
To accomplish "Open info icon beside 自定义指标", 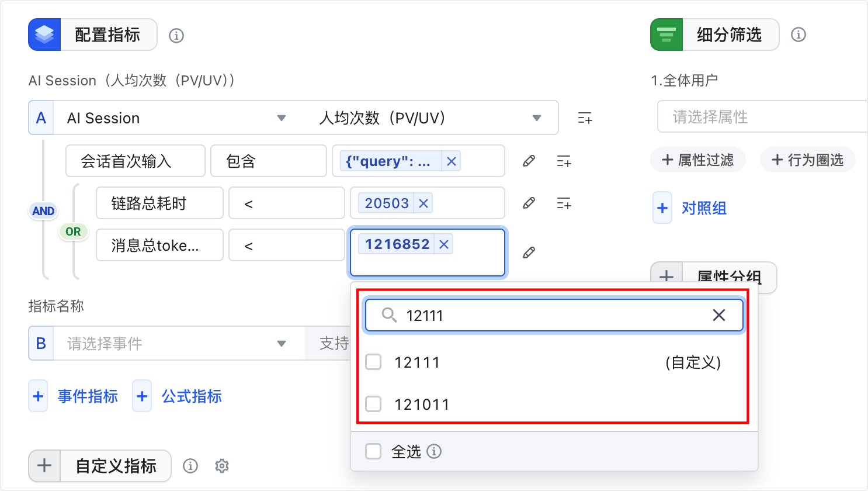I will (x=190, y=466).
